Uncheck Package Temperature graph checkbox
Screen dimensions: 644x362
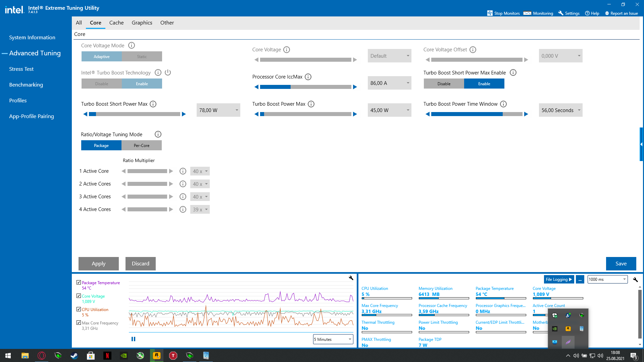(79, 282)
